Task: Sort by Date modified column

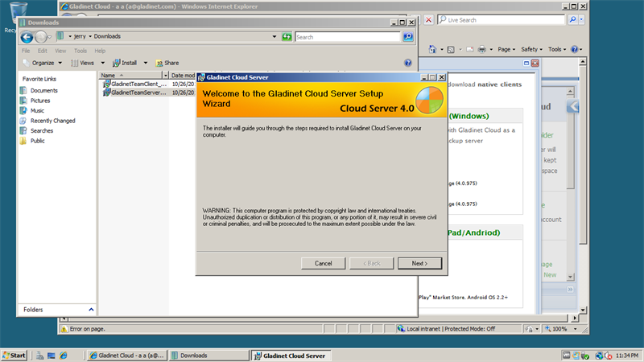Action: pos(183,75)
